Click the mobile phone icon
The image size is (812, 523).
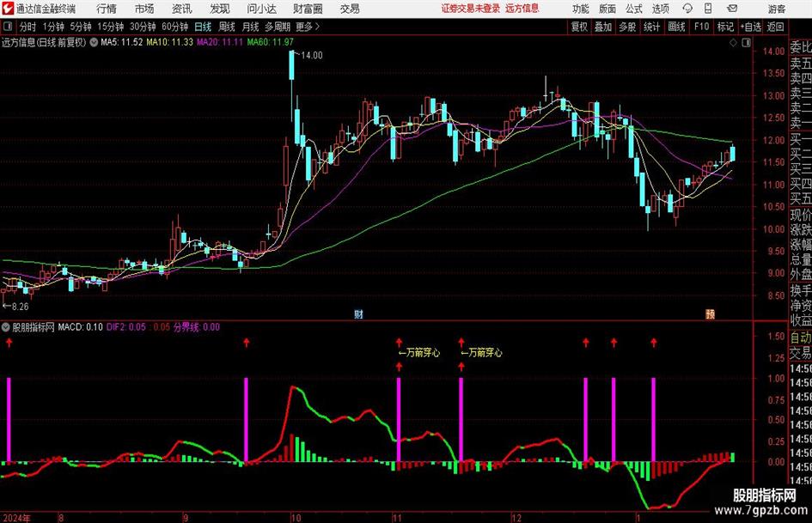[x=708, y=9]
